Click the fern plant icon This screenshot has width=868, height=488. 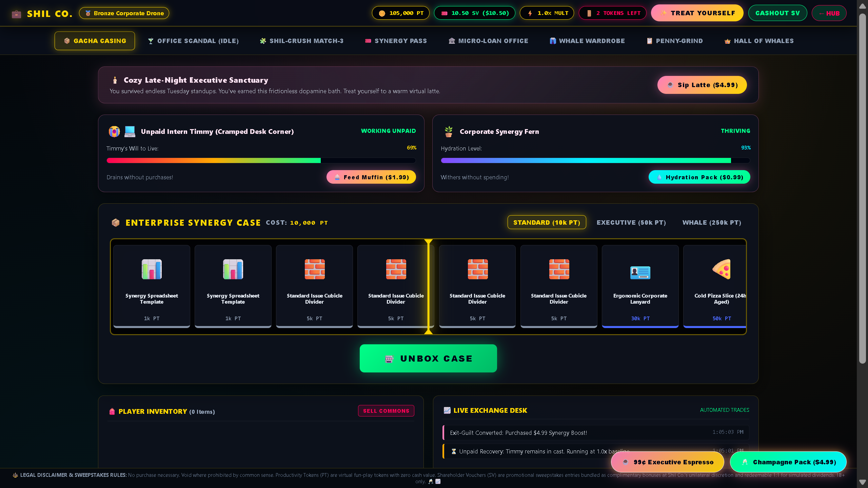coord(449,131)
